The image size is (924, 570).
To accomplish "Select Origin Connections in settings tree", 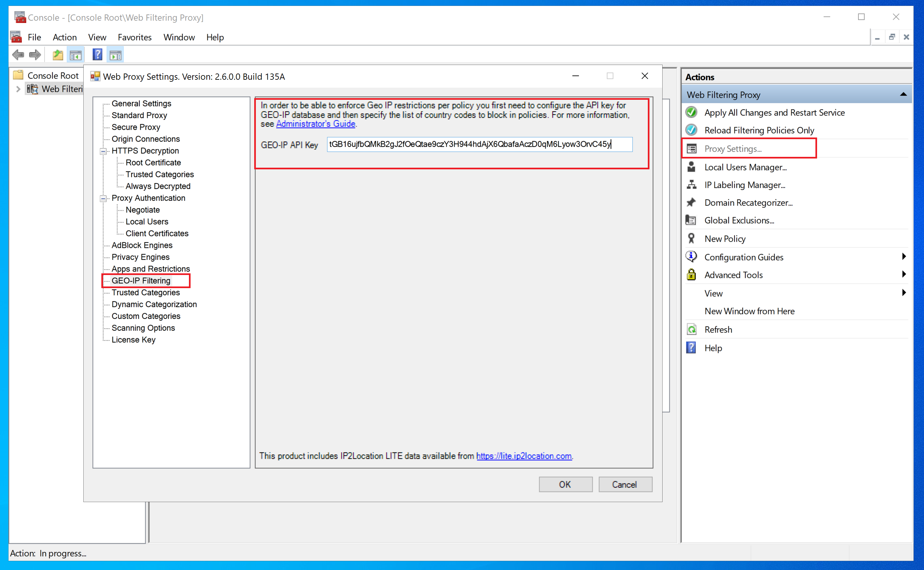I will click(145, 139).
